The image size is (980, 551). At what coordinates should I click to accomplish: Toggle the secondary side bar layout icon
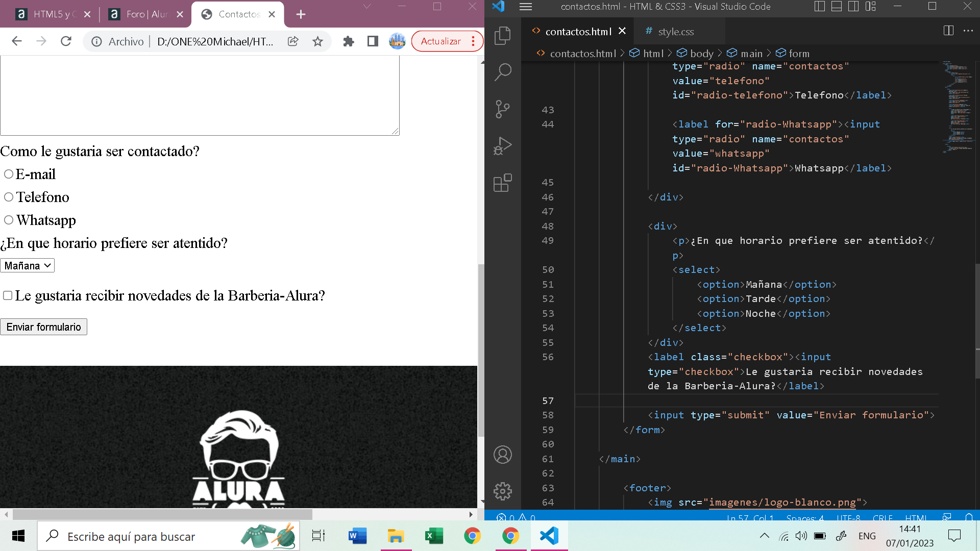tap(853, 7)
